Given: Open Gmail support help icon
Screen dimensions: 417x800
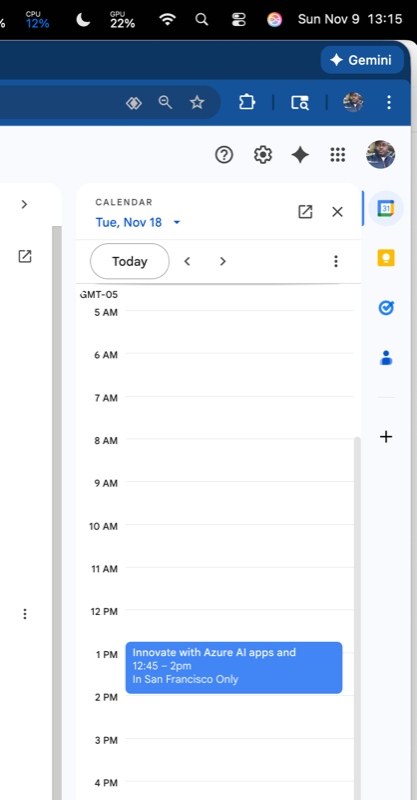Looking at the screenshot, I should click(224, 155).
